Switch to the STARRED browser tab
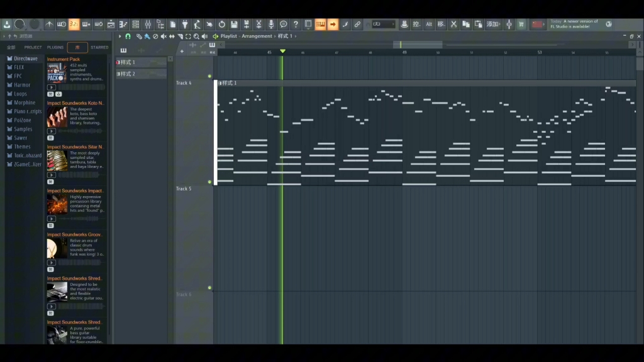The width and height of the screenshot is (644, 362). pos(99,48)
